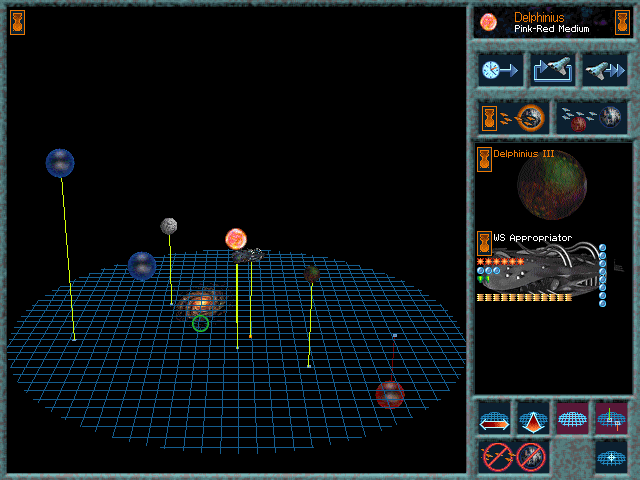
Task: Toggle the hide planets crossed-out button
Action: click(531, 456)
